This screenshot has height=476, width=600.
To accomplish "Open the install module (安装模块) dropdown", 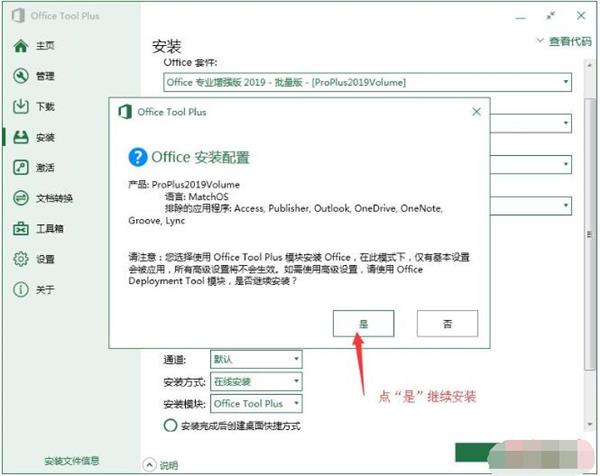I will pyautogui.click(x=295, y=404).
